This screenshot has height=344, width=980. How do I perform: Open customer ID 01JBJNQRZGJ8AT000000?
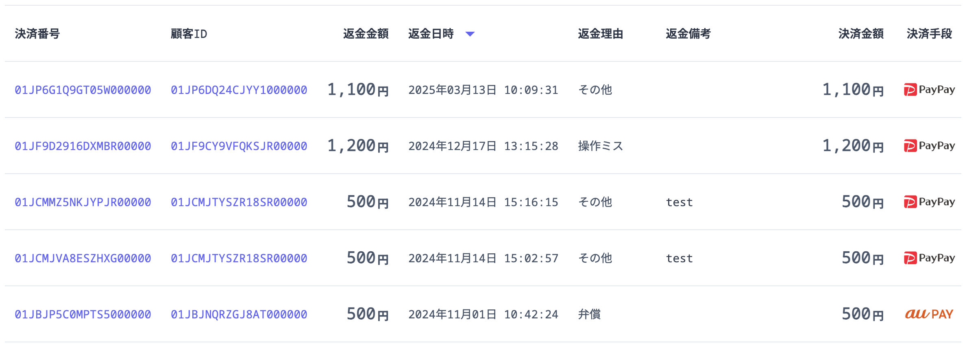(x=239, y=314)
